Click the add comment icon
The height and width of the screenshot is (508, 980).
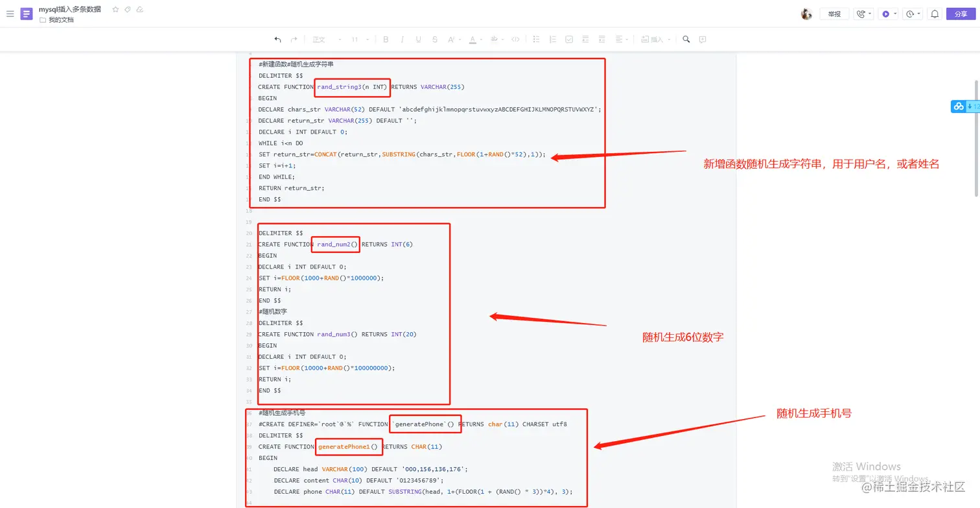[x=703, y=40]
